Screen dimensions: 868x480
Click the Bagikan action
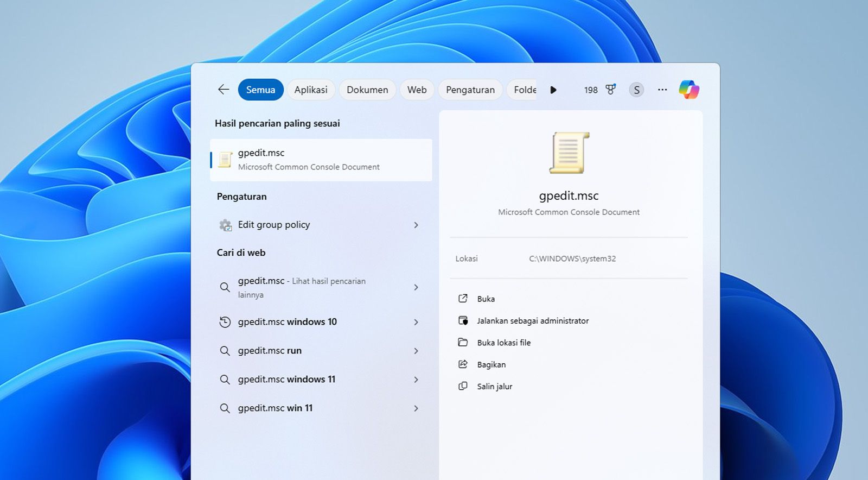point(492,364)
